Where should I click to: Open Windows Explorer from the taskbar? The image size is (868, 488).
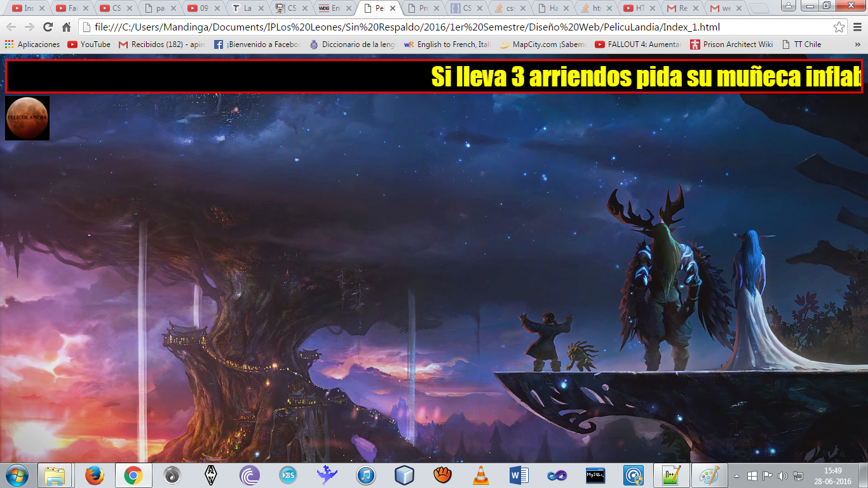tap(55, 475)
